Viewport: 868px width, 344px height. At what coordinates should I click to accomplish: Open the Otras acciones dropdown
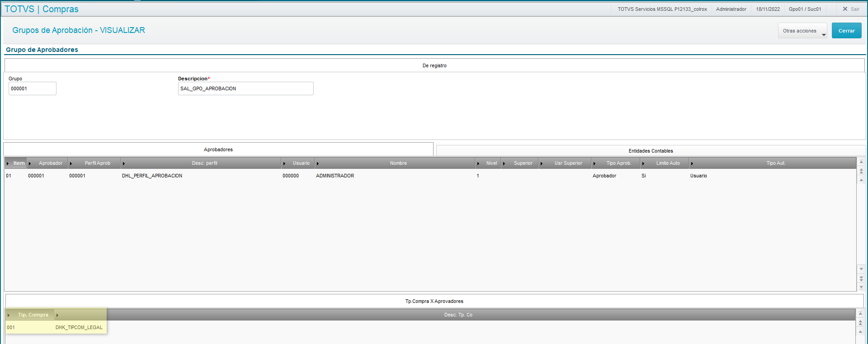pyautogui.click(x=802, y=31)
